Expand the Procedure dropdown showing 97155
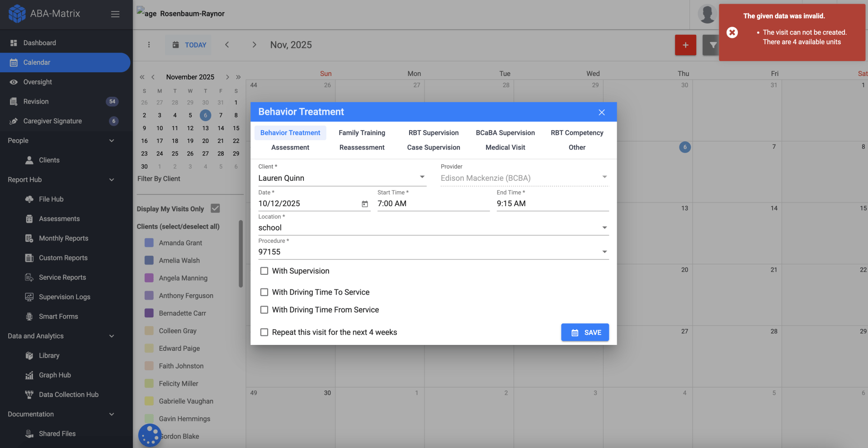Viewport: 868px width, 448px height. tap(604, 251)
